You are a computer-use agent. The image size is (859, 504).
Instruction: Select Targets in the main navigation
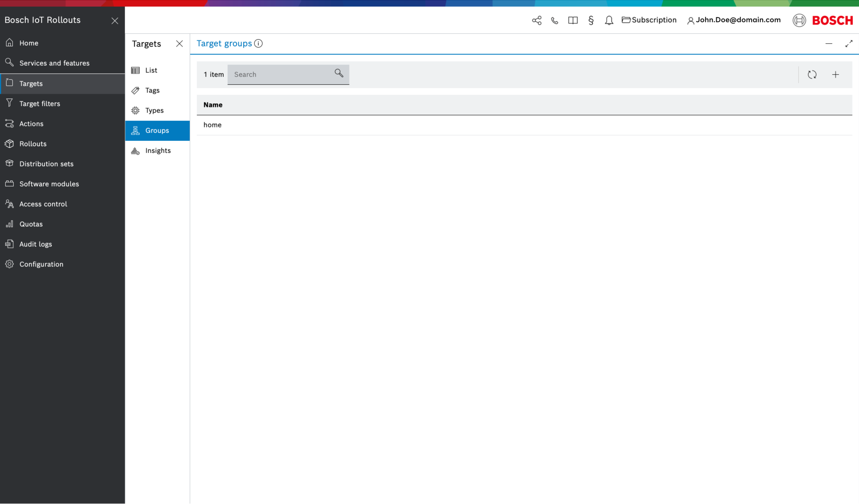point(62,84)
